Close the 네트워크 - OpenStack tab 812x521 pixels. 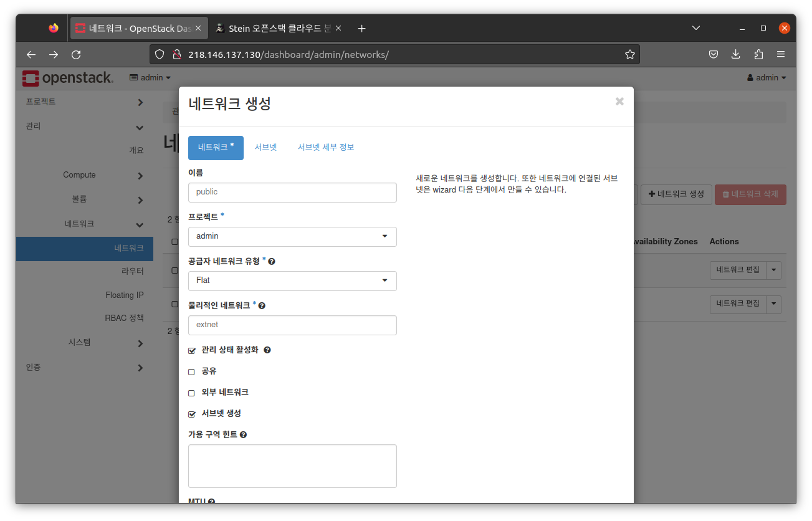198,28
